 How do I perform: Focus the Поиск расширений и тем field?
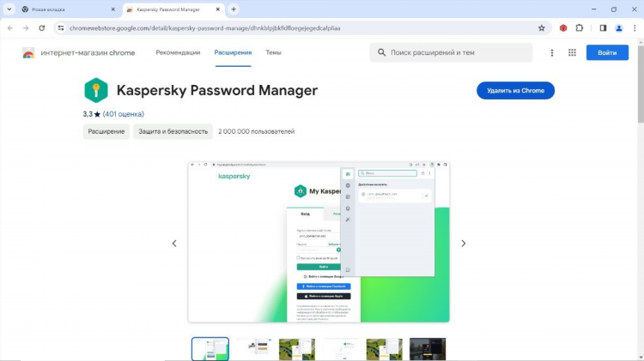coord(451,52)
